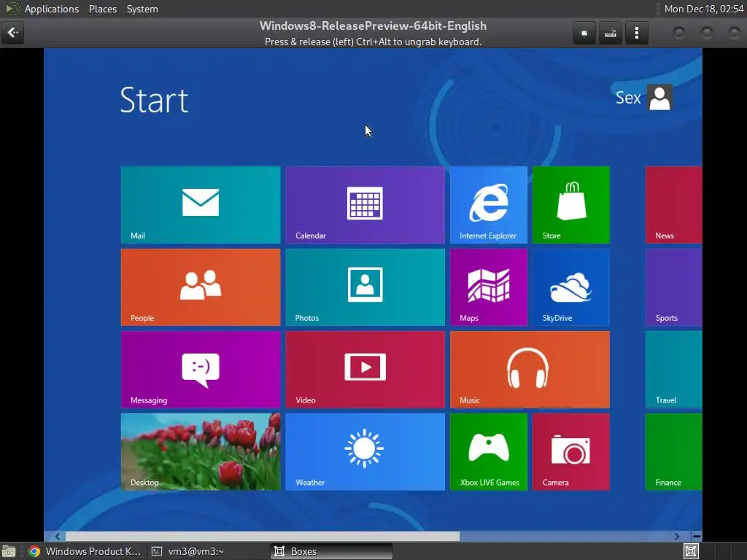Click the Boxes fullscreen toggle button
This screenshot has width=747, height=560.
(584, 34)
